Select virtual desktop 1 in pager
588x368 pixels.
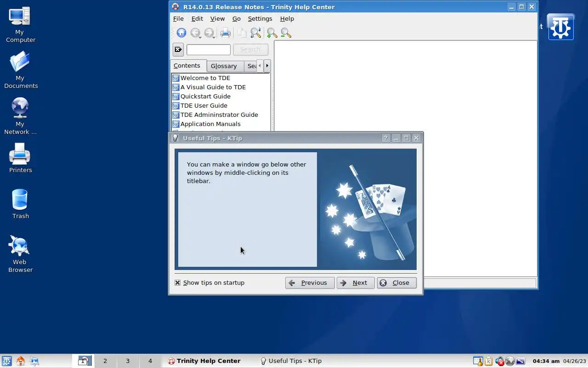(83, 361)
